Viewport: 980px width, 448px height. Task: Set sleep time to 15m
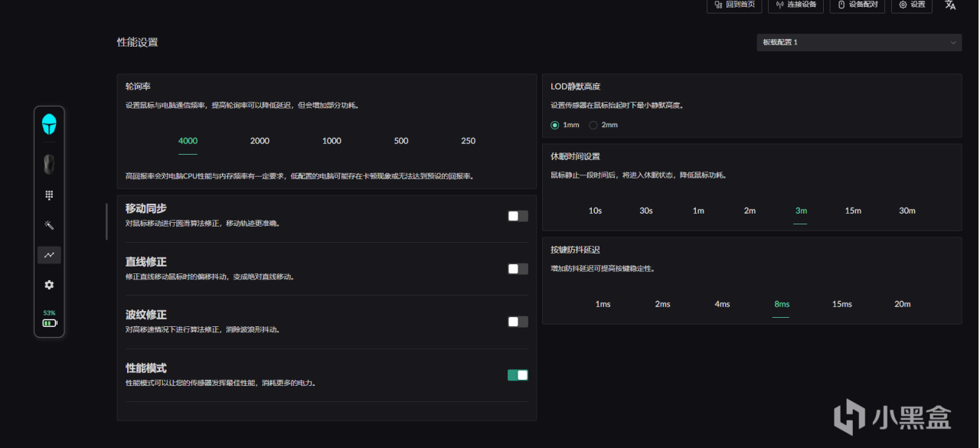tap(853, 211)
